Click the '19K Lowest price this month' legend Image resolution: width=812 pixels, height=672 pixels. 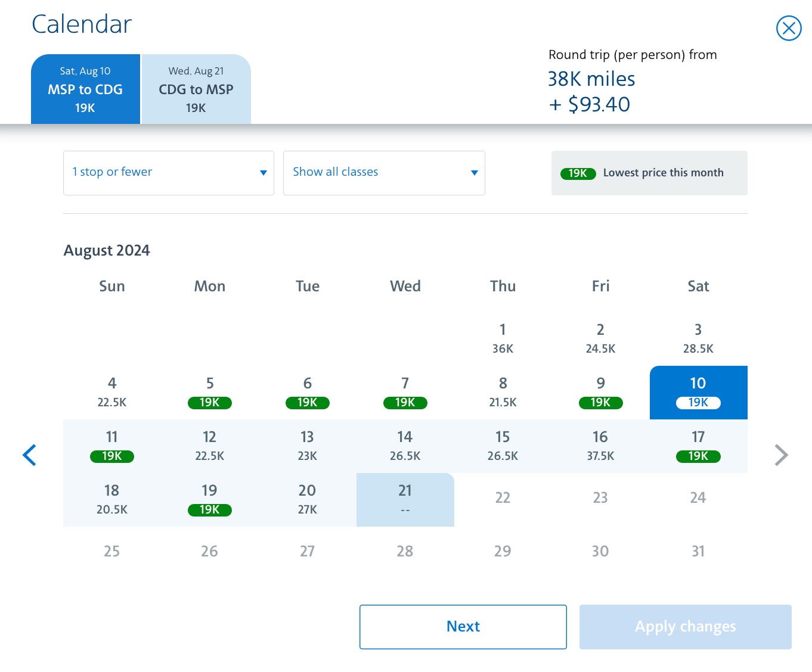[649, 173]
